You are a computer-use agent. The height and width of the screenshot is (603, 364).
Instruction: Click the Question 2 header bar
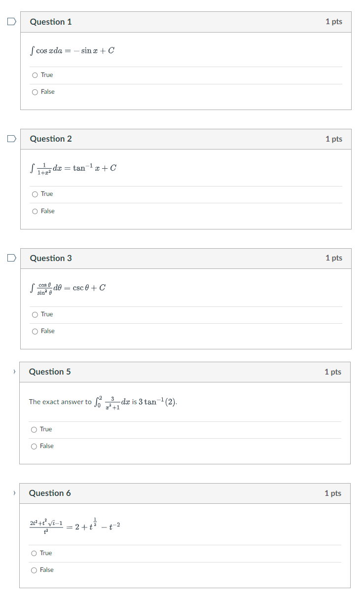(x=185, y=139)
